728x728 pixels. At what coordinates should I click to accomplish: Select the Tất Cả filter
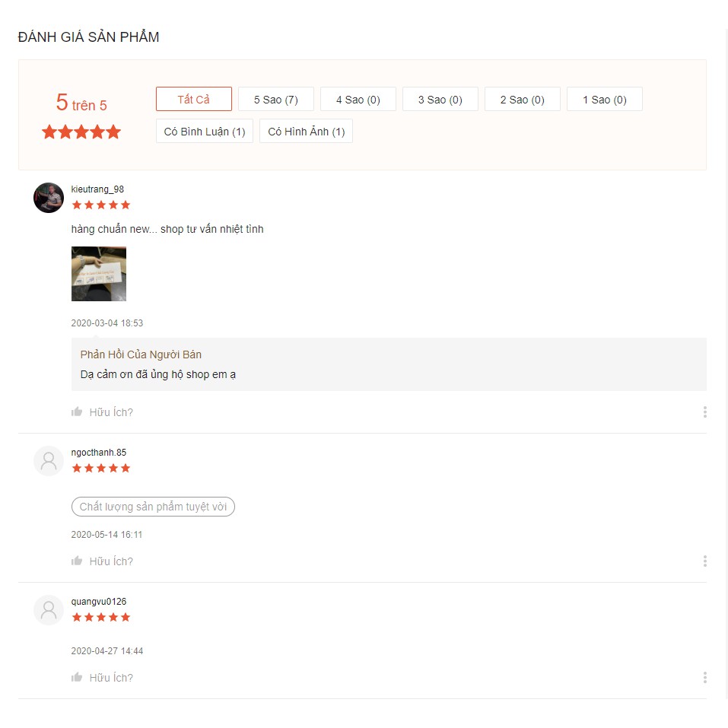pyautogui.click(x=194, y=100)
